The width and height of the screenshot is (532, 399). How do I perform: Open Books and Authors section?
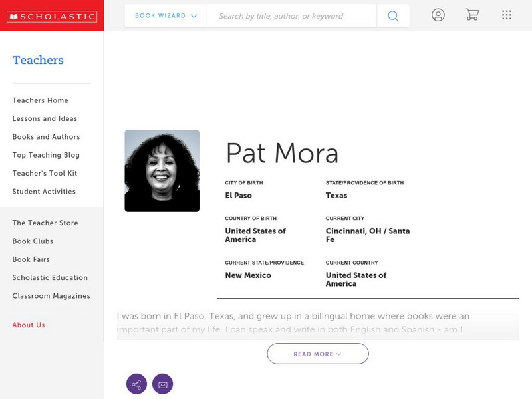[46, 137]
